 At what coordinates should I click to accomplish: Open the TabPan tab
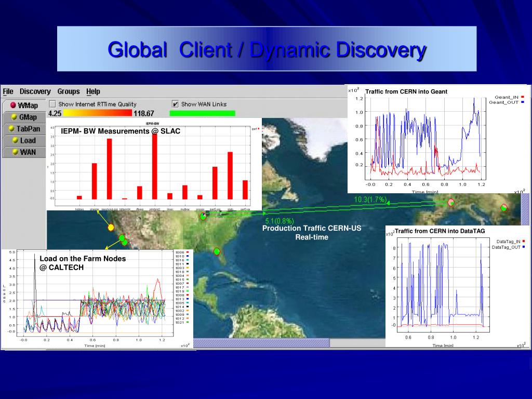click(x=24, y=129)
